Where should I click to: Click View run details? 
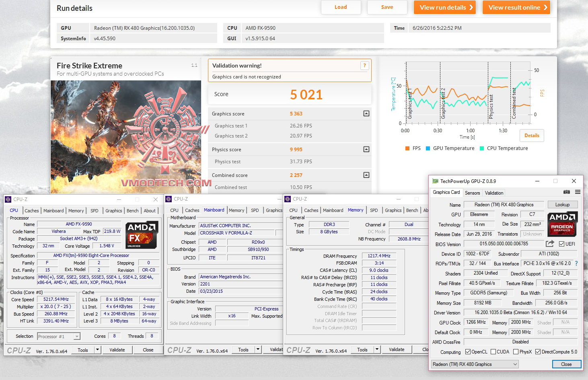pos(445,7)
